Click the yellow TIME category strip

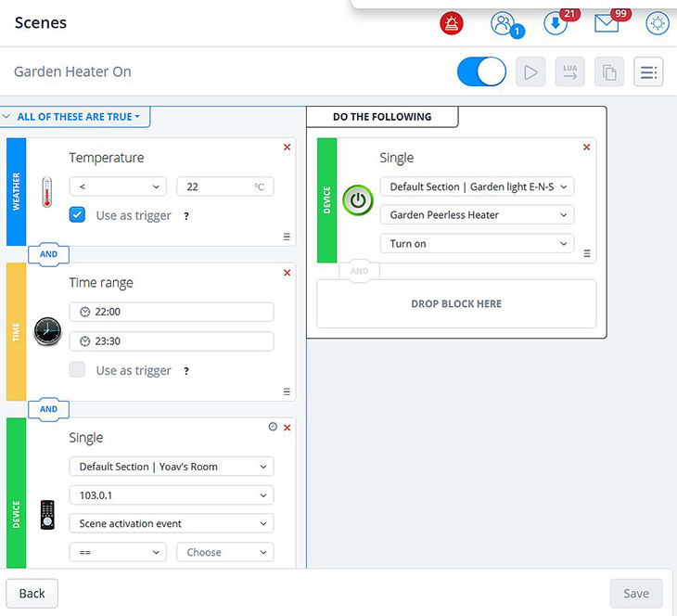click(17, 332)
